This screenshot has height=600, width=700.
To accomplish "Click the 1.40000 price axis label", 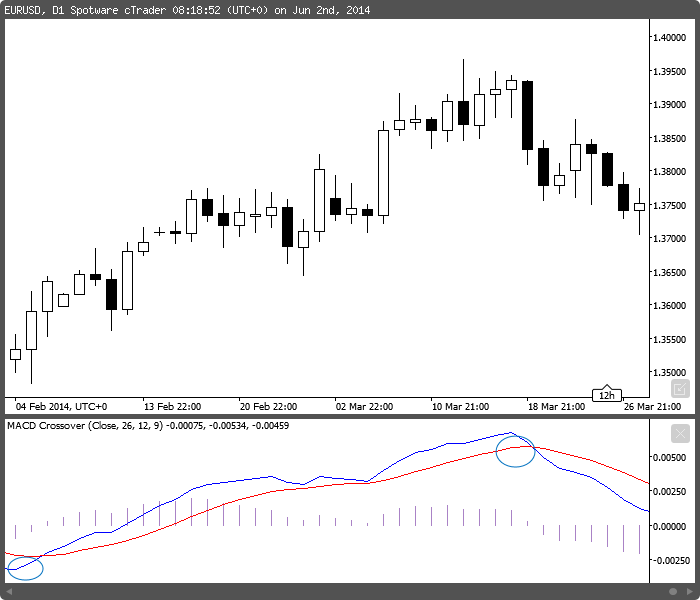I will (669, 38).
